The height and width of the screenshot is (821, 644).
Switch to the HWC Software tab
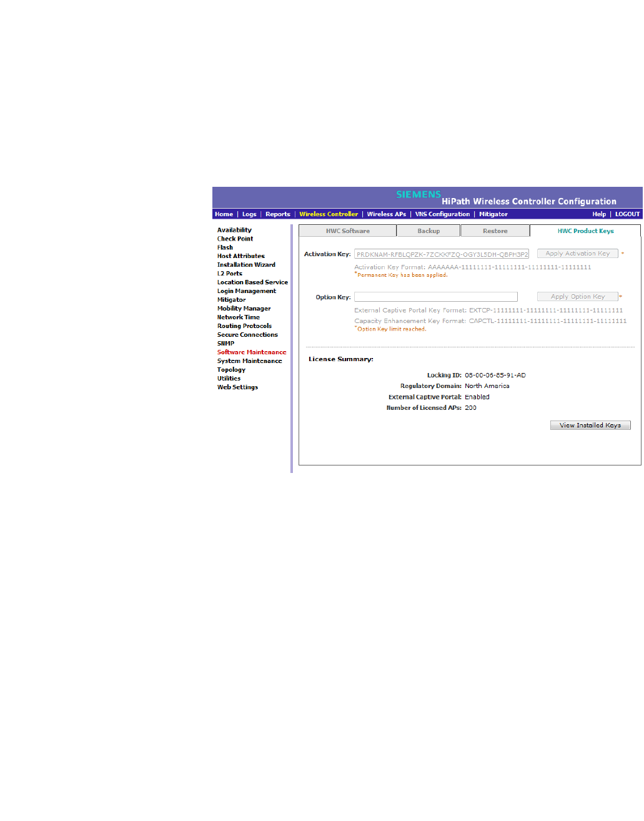tap(348, 231)
